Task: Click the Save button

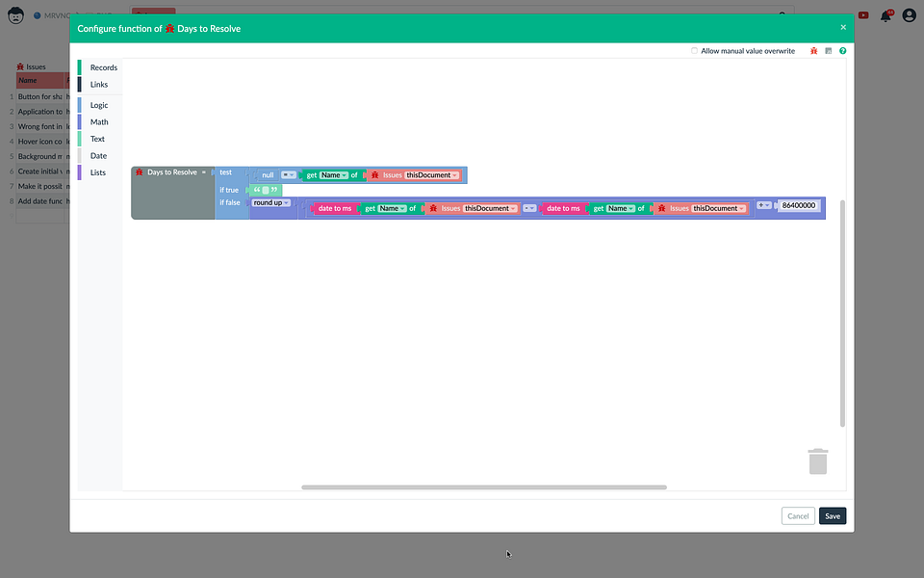Action: [832, 516]
